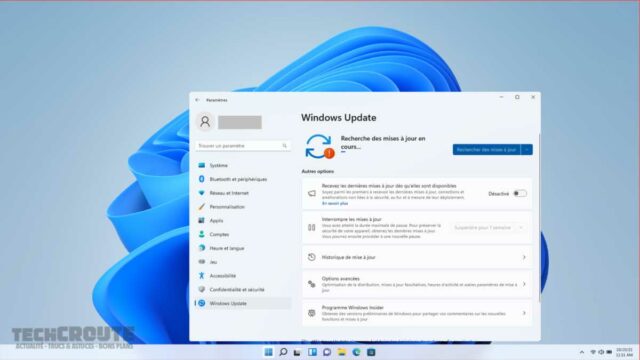Open the Chat app on taskbar
The image size is (640, 360).
[x=327, y=352]
